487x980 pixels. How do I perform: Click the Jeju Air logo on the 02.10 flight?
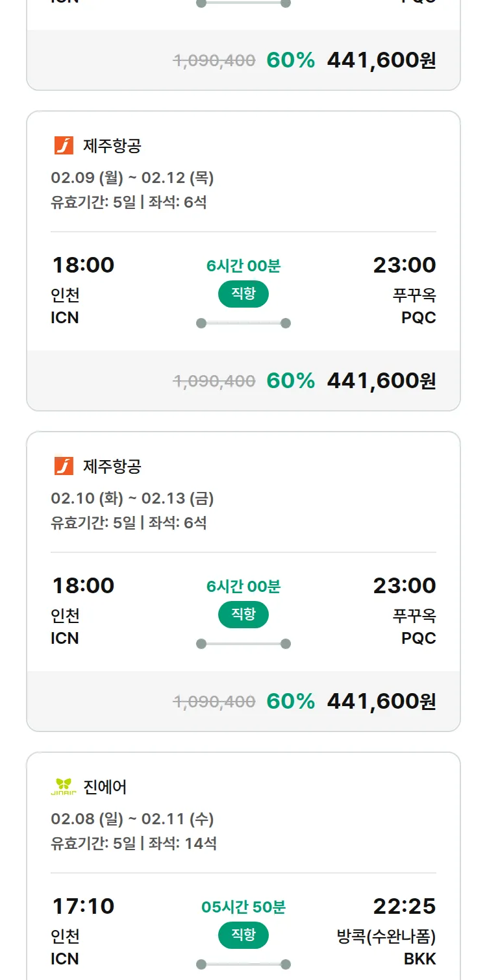64,466
